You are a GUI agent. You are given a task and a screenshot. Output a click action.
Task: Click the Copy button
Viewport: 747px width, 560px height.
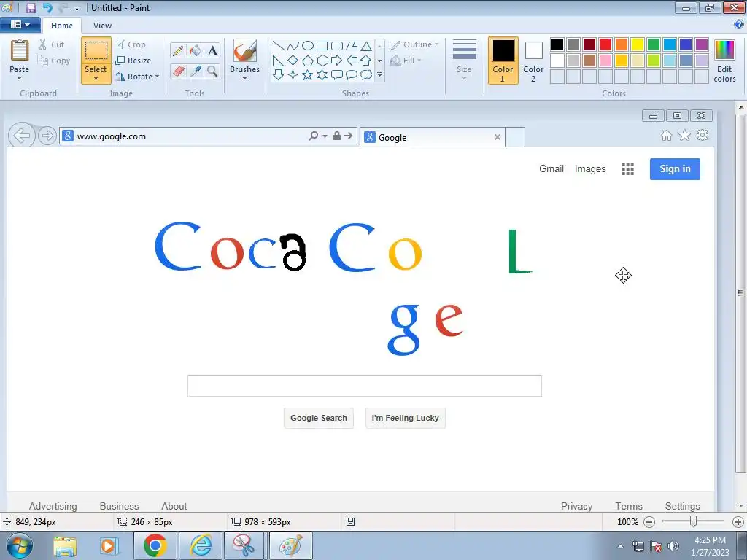[x=54, y=61]
